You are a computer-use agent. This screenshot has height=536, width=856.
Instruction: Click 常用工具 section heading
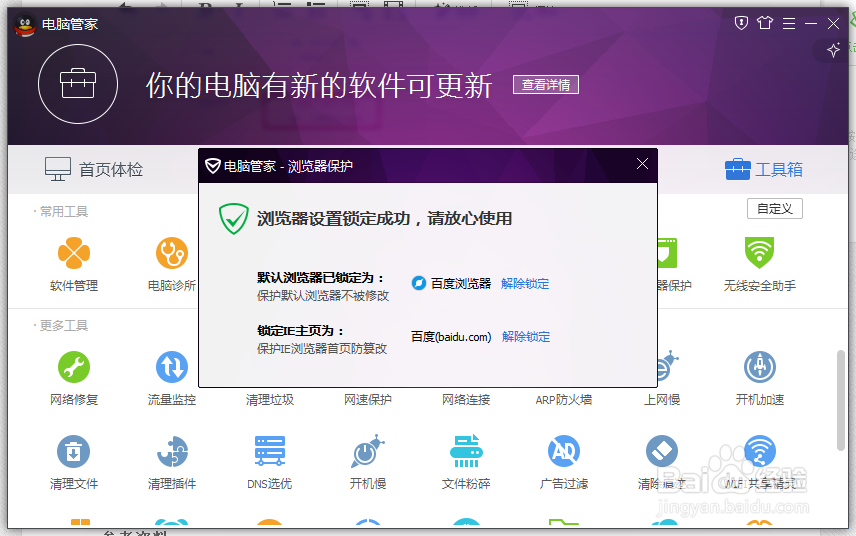click(x=64, y=211)
